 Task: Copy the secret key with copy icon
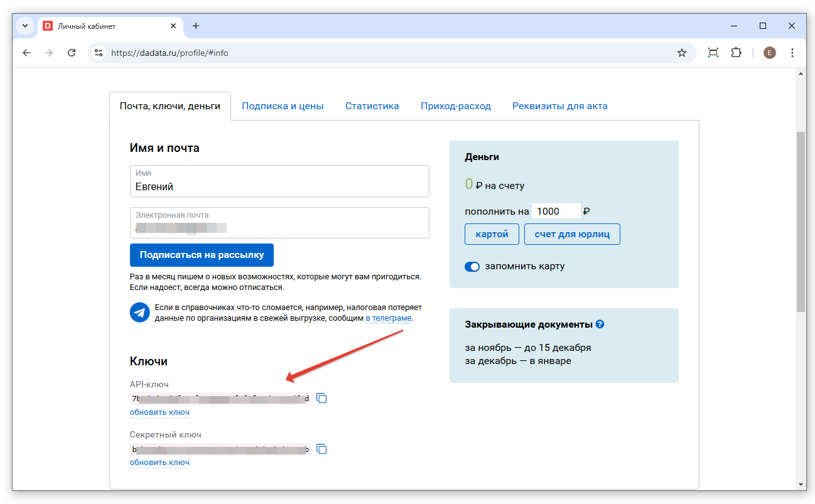tap(321, 449)
